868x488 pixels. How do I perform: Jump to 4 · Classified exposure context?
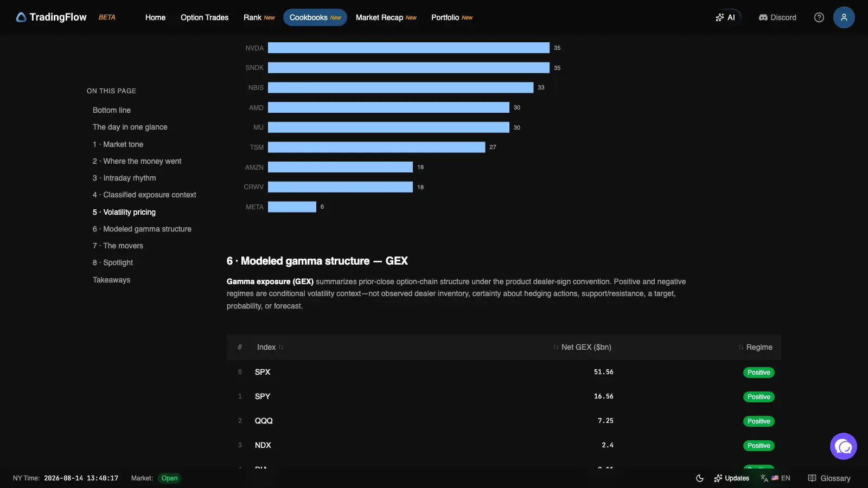[144, 195]
